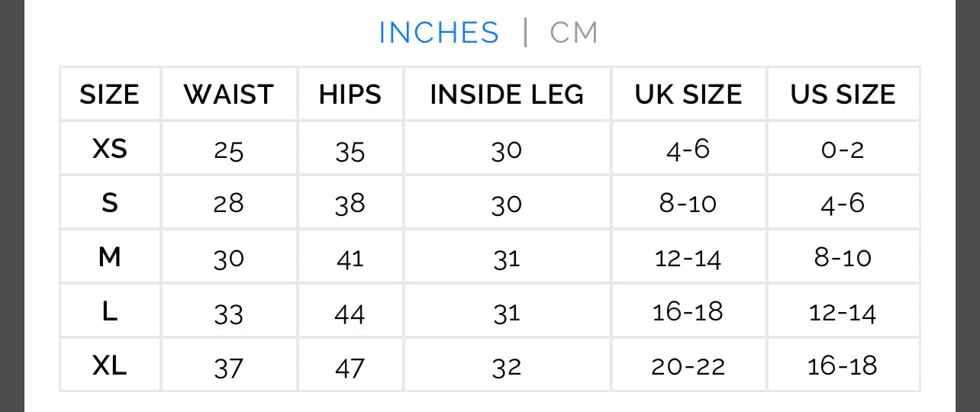
Task: Click the US size 16-18 cell
Action: tap(843, 367)
